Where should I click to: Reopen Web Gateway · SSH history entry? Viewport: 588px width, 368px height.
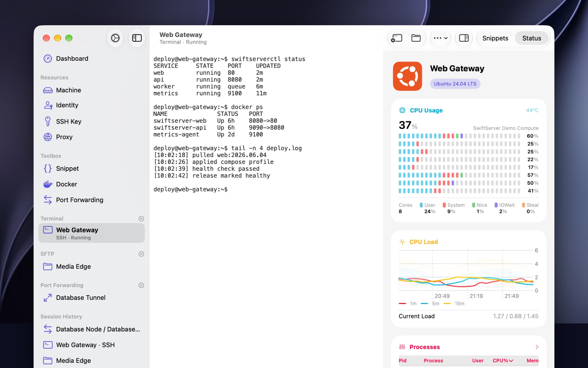point(91,345)
